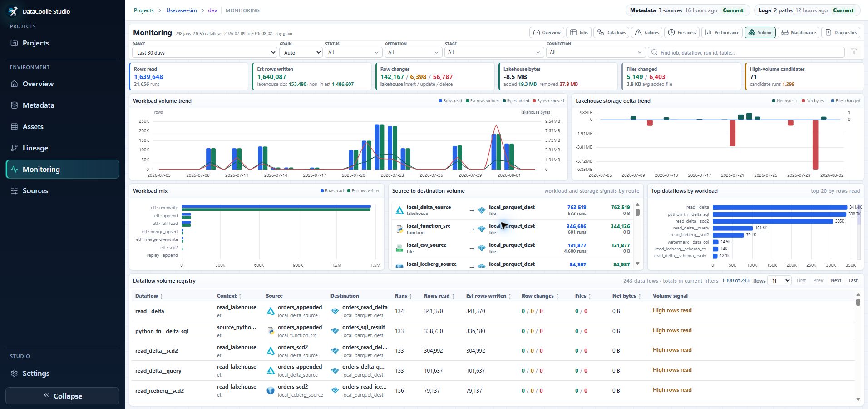Sort by the Rows read column header

(439, 296)
